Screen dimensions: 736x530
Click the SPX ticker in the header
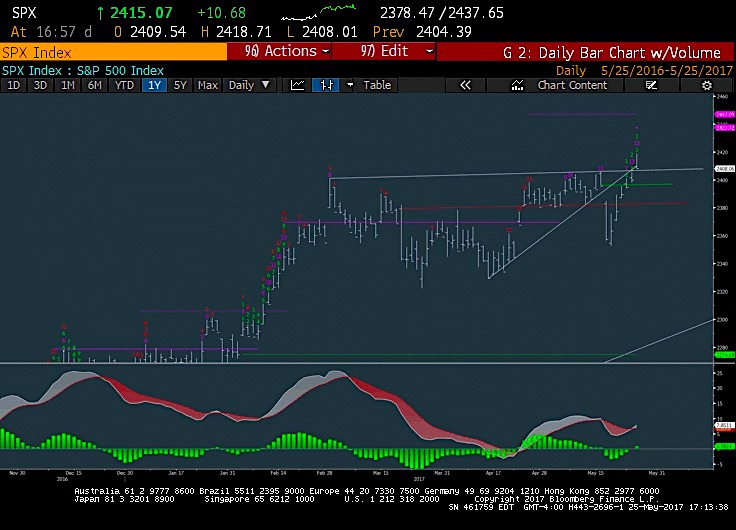(x=24, y=13)
